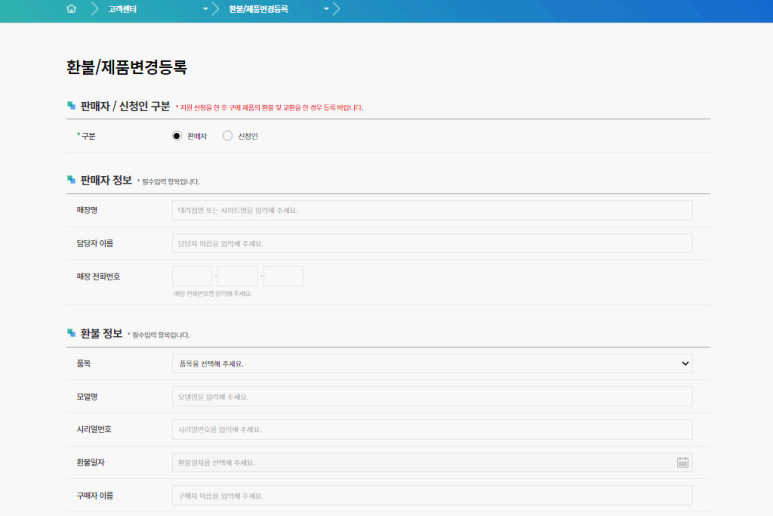
Task: Click the 판매자 정보 section title
Action: point(106,180)
